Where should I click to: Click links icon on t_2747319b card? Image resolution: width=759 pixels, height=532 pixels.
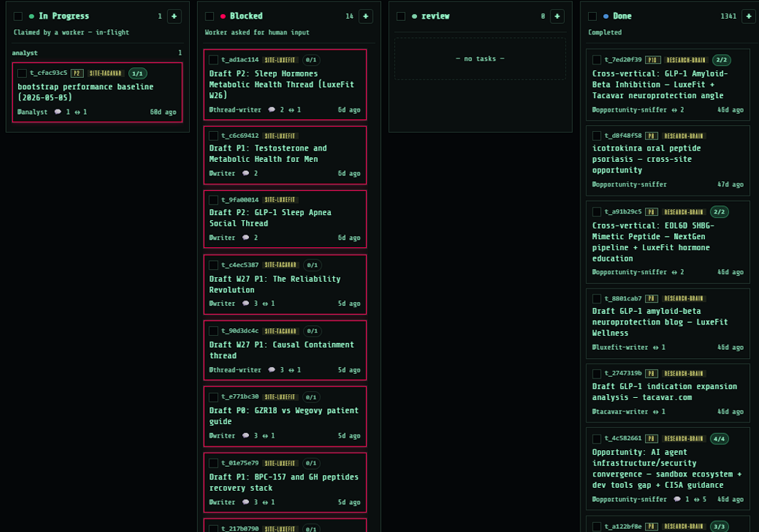[655, 411]
